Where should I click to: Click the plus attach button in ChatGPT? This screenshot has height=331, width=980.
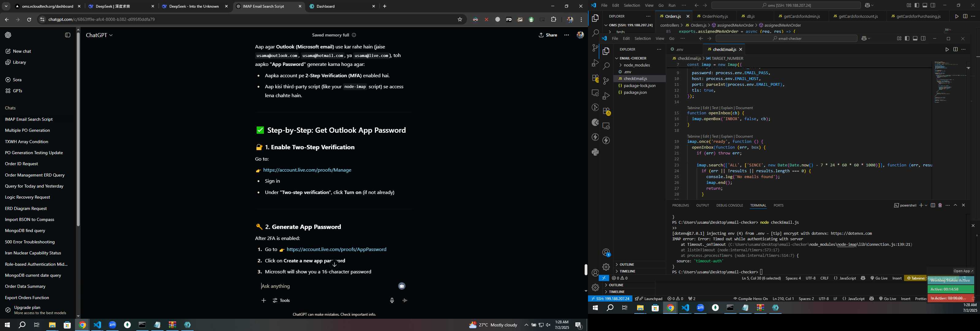[x=264, y=301]
